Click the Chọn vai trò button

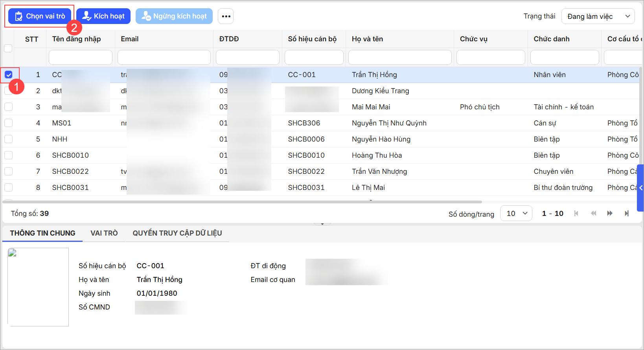tap(40, 16)
